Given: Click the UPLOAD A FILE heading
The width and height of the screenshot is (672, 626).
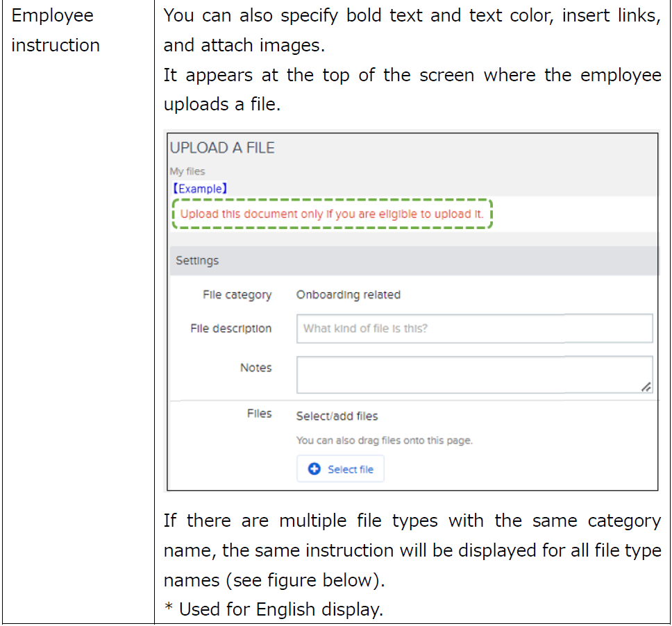Looking at the screenshot, I should (222, 148).
